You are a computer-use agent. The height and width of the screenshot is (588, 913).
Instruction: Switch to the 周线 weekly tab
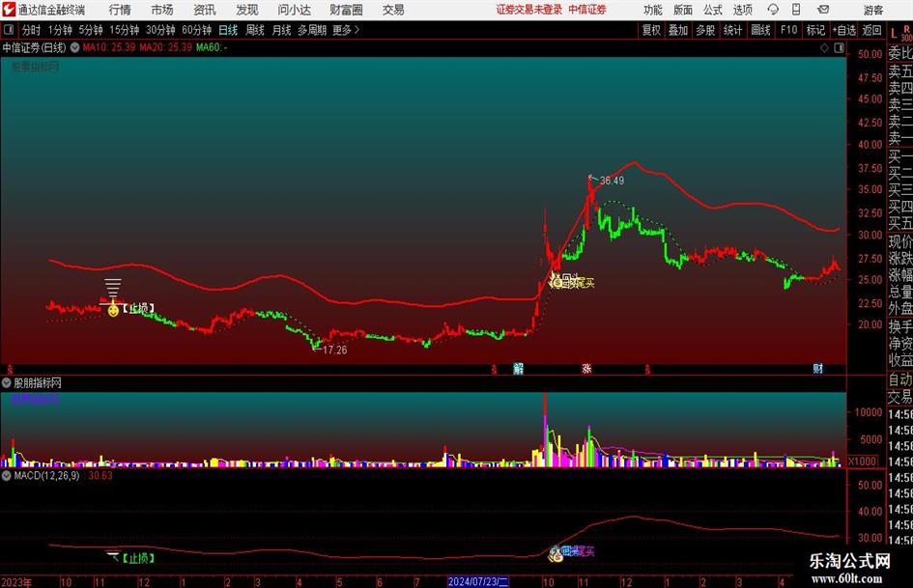tap(255, 30)
